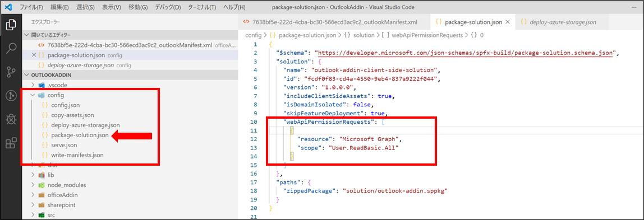Viewport: 644px width, 220px height.
Task: Open 表示(V) menu
Action: tap(111, 7)
